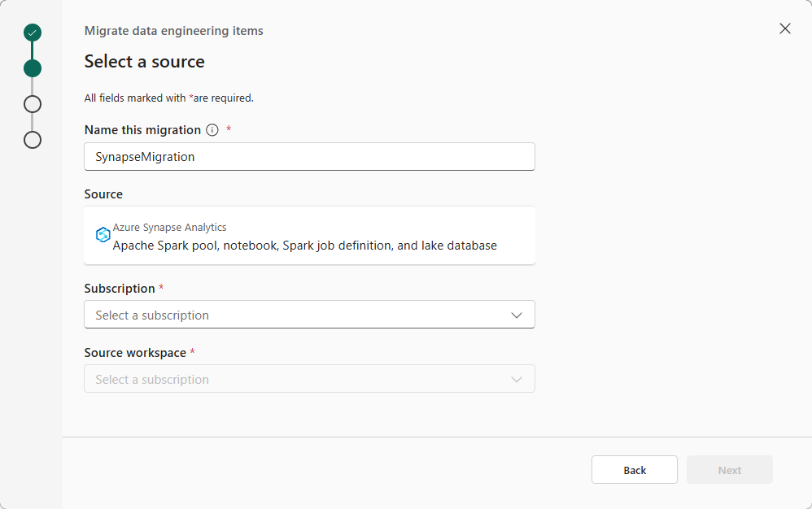The width and height of the screenshot is (812, 509).
Task: Open the Select a subscription combo box
Action: click(309, 315)
